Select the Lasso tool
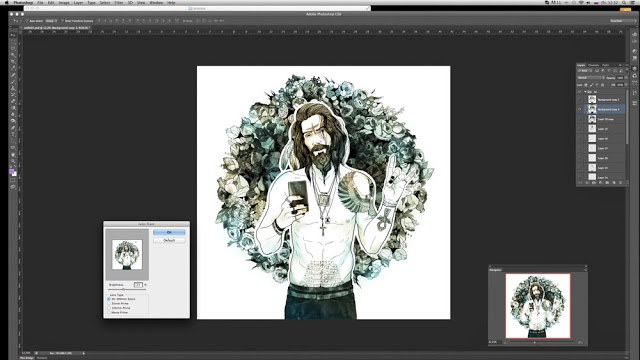 coord(13,49)
